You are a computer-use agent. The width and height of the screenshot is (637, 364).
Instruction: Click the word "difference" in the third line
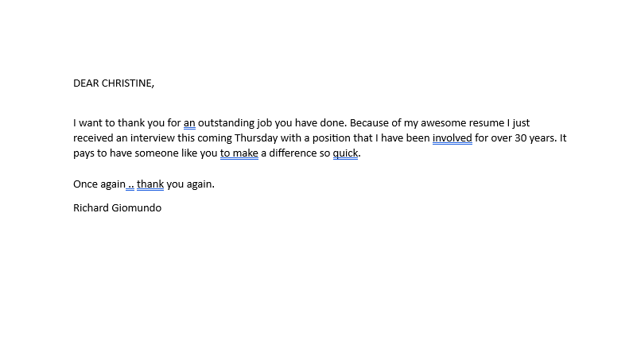pos(299,153)
